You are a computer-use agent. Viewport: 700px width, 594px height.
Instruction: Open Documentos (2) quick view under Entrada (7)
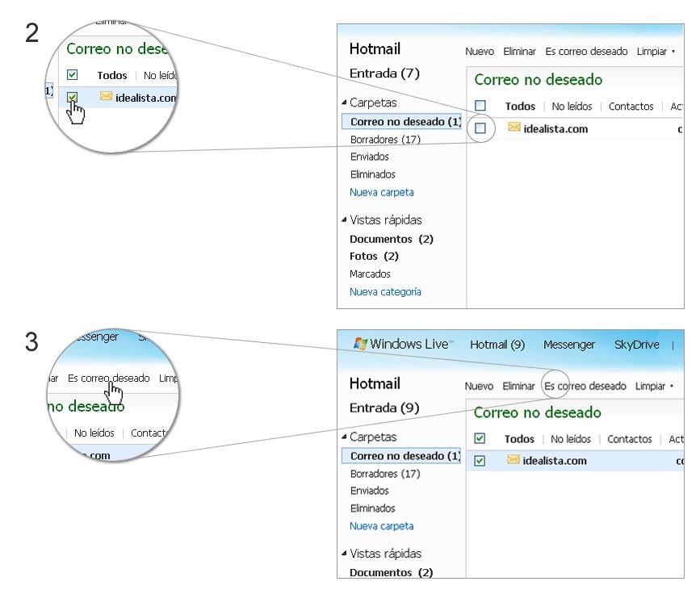coord(392,239)
